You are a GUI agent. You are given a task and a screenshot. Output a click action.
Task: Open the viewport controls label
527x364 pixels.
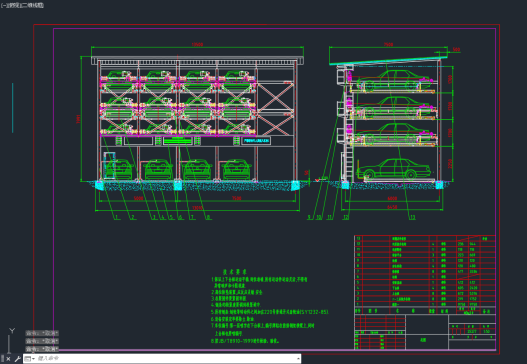point(22,5)
